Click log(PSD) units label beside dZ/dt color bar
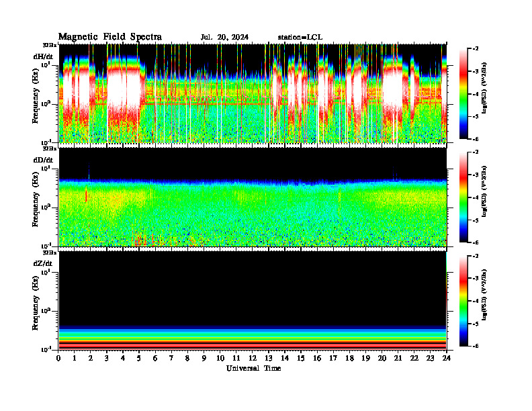The image size is (532, 411). [484, 295]
